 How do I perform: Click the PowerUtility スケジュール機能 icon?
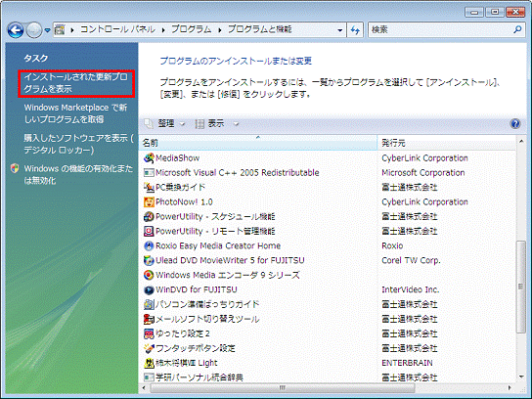point(149,216)
